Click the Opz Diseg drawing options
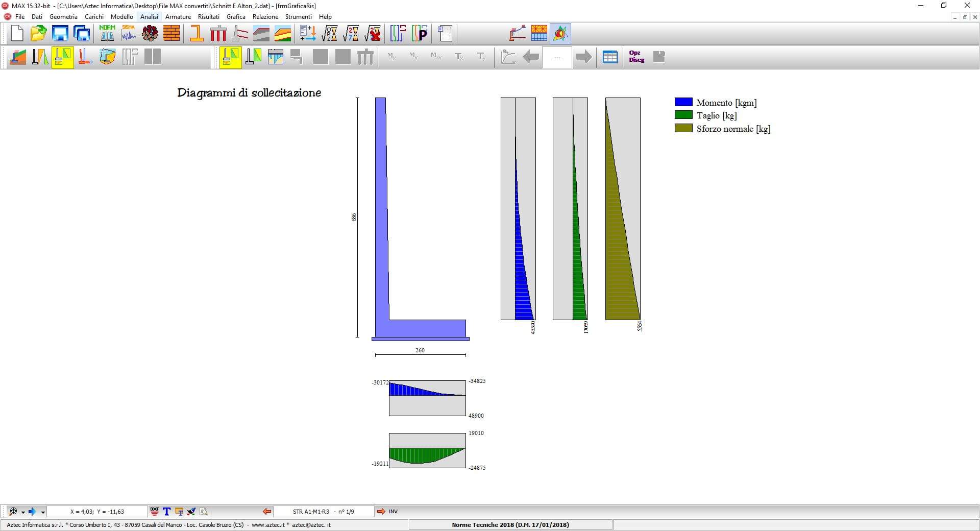This screenshot has height=531, width=980. pyautogui.click(x=636, y=57)
